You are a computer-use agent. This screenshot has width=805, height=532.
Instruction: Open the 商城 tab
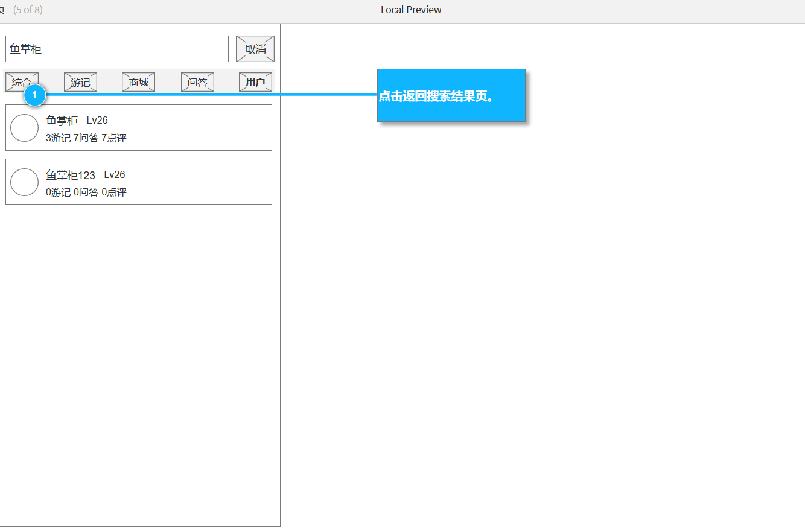pos(139,82)
